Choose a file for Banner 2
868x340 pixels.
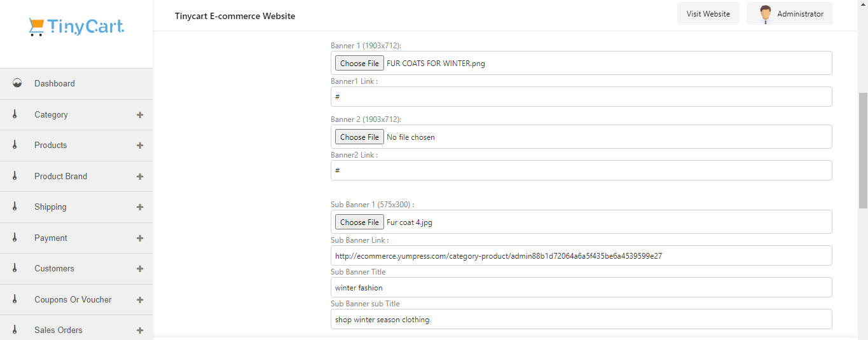pos(359,137)
